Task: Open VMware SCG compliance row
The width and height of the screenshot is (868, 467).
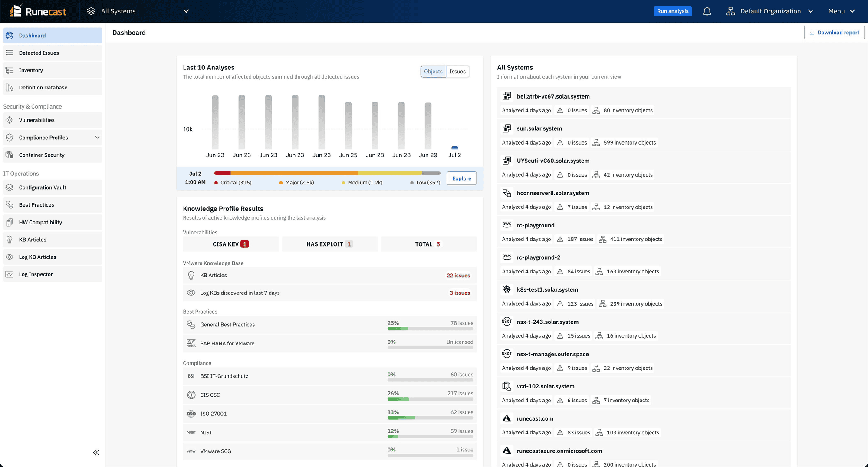Action: pos(330,451)
